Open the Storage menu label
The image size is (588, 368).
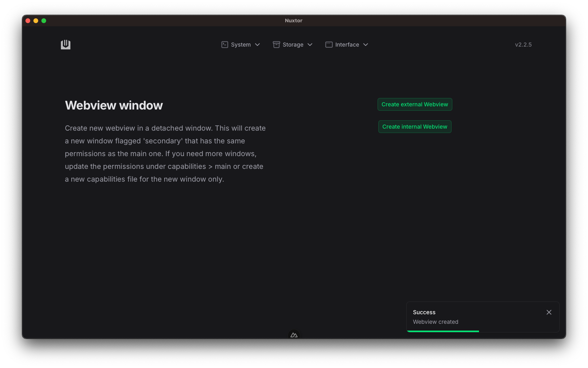(293, 45)
